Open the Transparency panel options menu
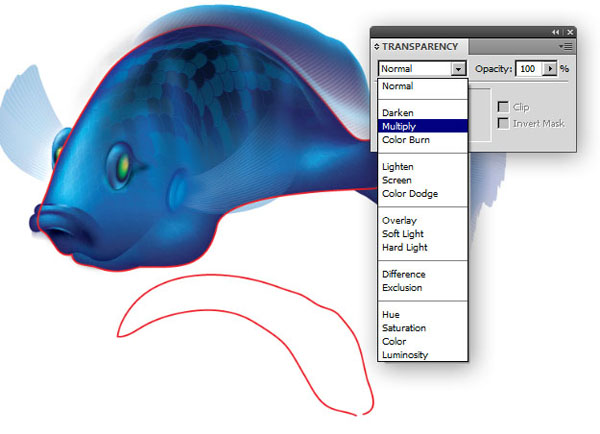The height and width of the screenshot is (434, 600). point(566,47)
